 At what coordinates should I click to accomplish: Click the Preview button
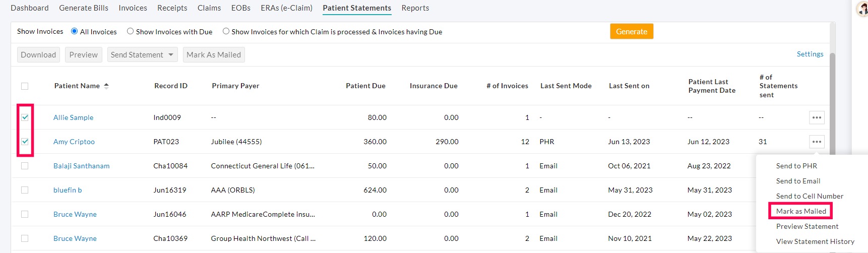coord(84,54)
